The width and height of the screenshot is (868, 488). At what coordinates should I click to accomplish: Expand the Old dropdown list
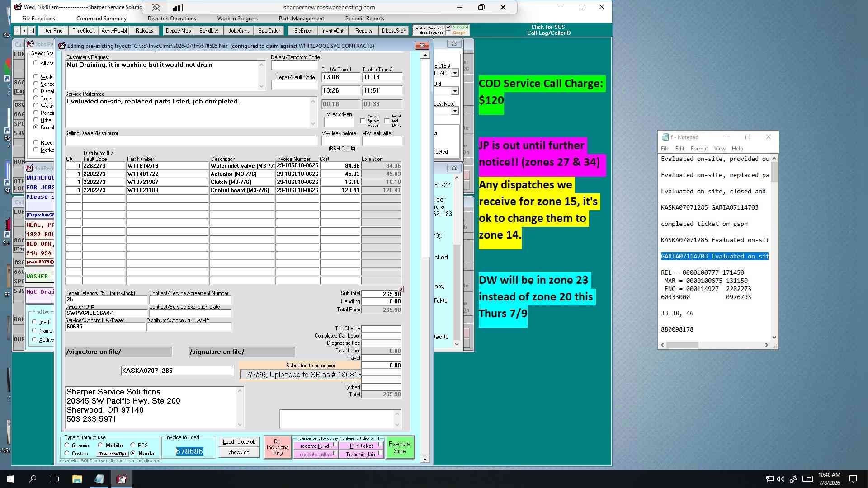coord(455,91)
